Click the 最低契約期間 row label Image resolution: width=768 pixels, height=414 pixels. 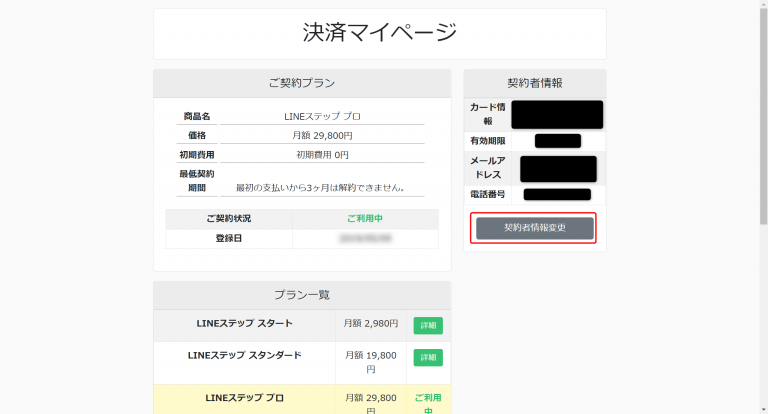click(197, 181)
